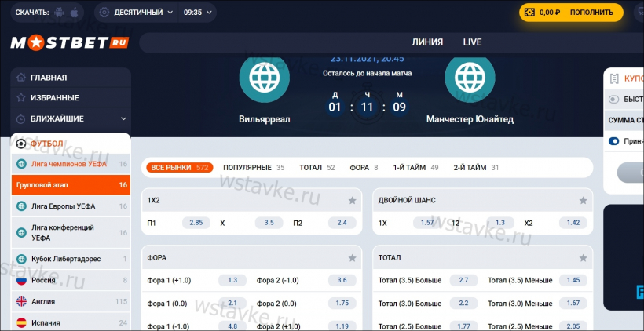This screenshot has height=331, width=644.
Task: Select Тотал (3.0) Меньше odds 1.67
Action: (573, 303)
